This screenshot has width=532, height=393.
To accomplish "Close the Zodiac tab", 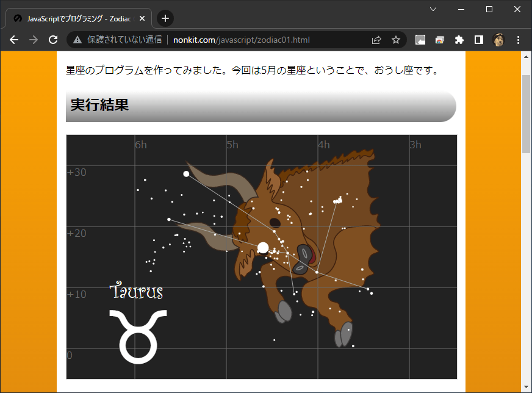I will pos(142,18).
